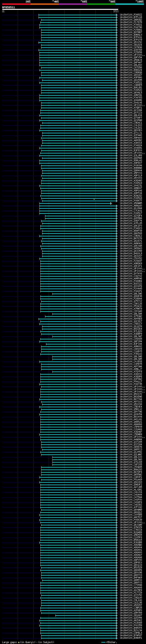146x644 pixels.
Task: Click the short arrowhead of hit Q56WW5
Action: pyautogui.click(x=111, y=204)
